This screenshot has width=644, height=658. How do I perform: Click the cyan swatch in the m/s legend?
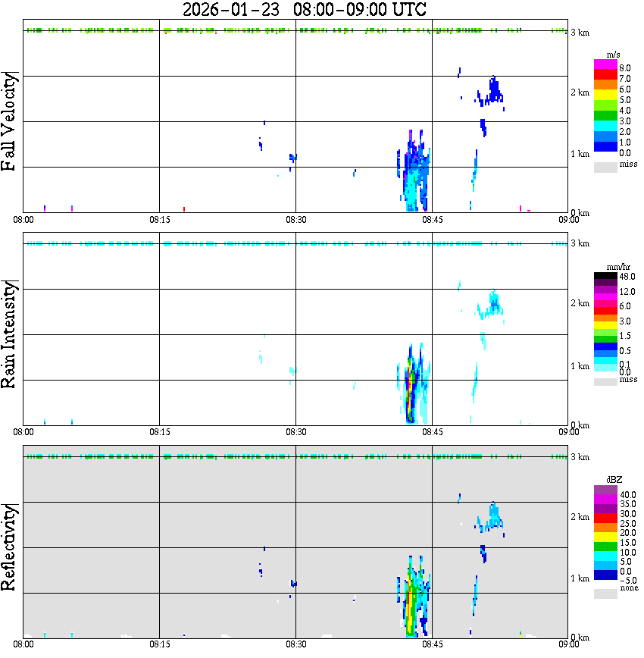(605, 126)
